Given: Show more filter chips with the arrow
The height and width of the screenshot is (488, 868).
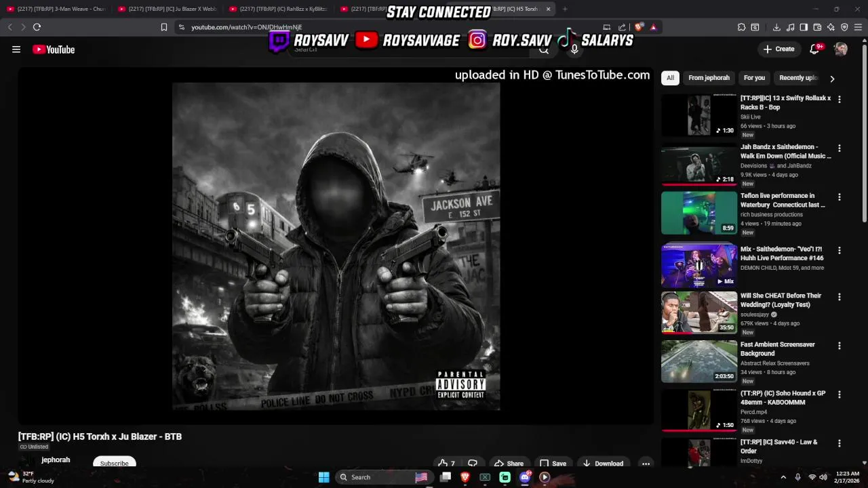Looking at the screenshot, I should click(832, 79).
